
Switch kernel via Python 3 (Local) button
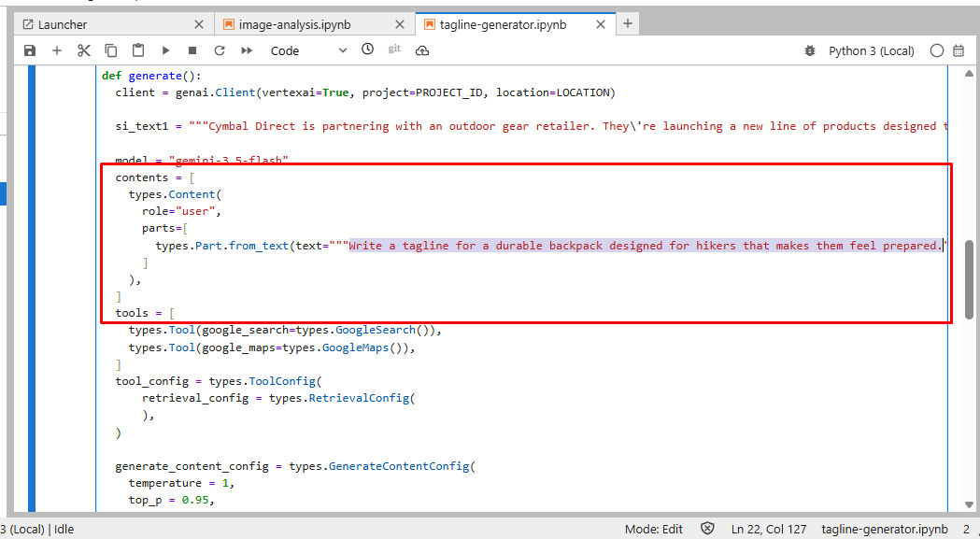[872, 50]
